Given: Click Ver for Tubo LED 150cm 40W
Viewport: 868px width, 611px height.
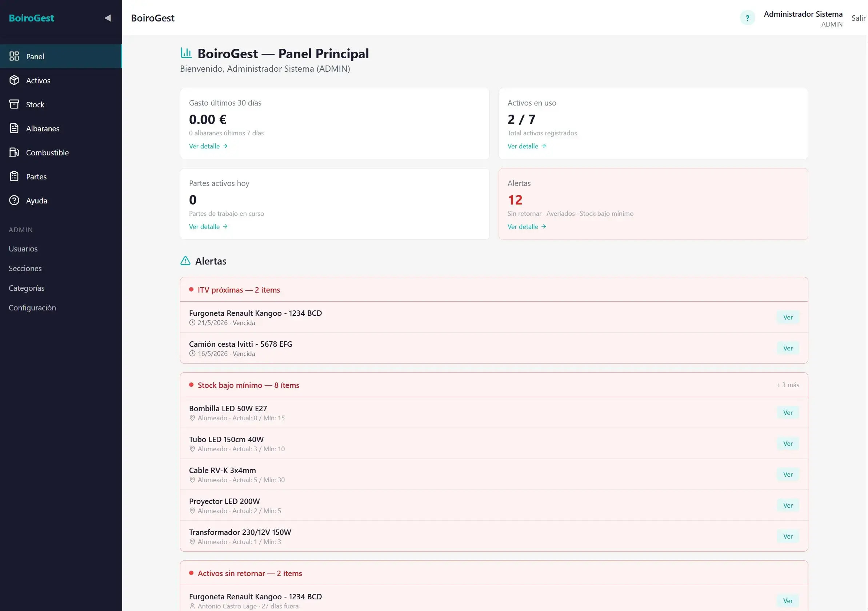Looking at the screenshot, I should click(x=788, y=443).
